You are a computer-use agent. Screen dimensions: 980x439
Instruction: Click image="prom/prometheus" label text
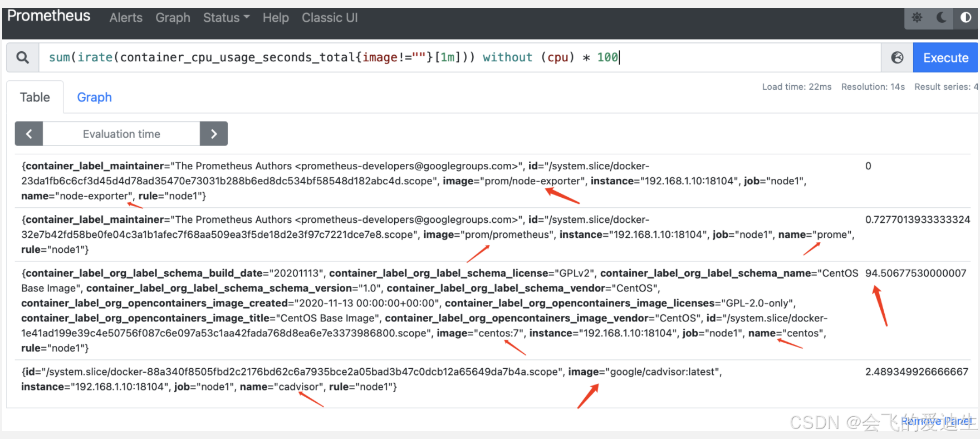click(489, 235)
